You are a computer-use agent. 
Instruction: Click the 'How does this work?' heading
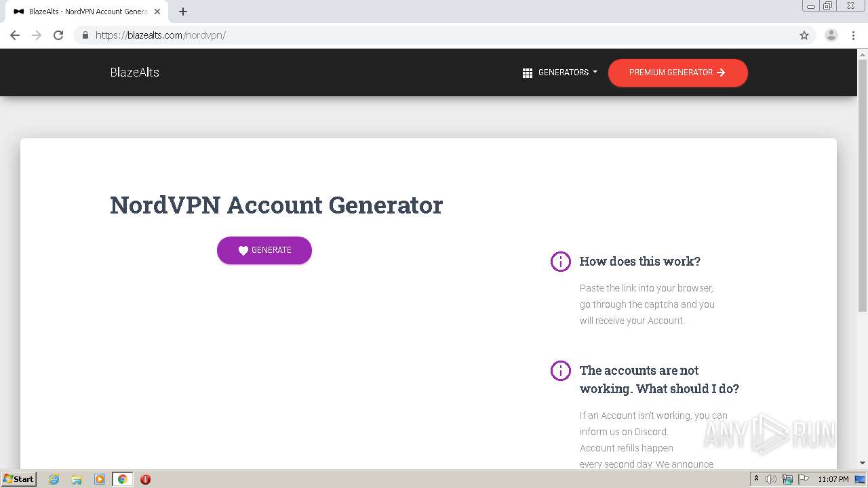click(640, 261)
